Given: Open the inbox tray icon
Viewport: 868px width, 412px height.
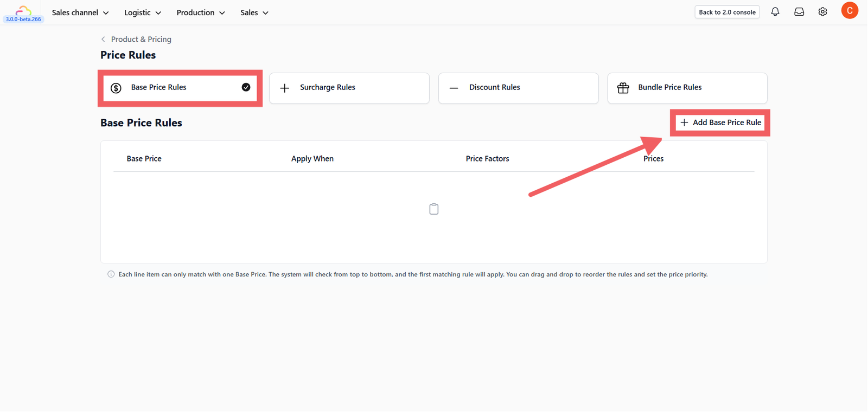Looking at the screenshot, I should (799, 12).
